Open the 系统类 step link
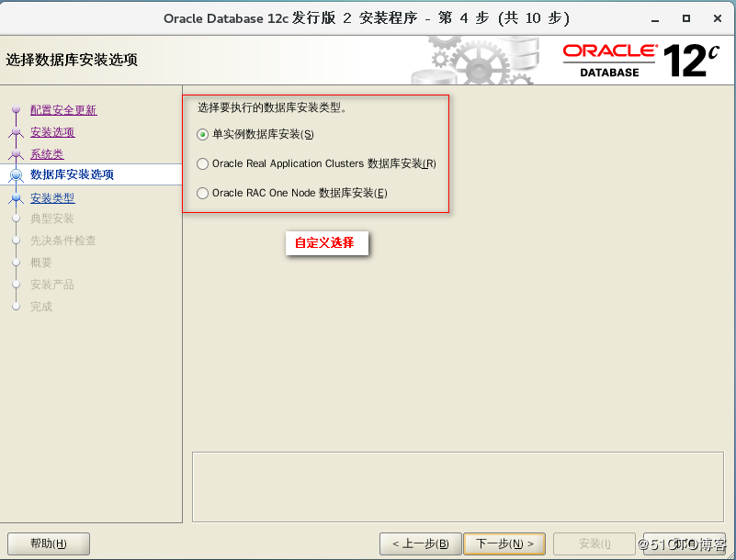The width and height of the screenshot is (736, 560). point(47,154)
